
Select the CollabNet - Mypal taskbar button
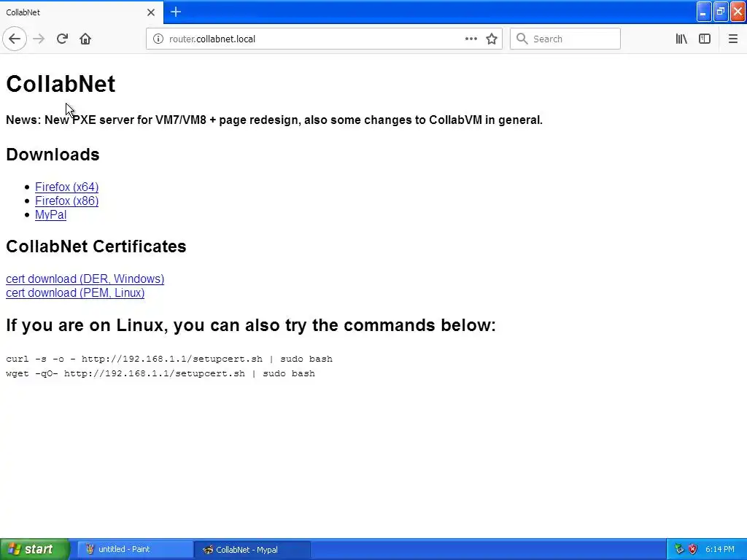click(252, 550)
